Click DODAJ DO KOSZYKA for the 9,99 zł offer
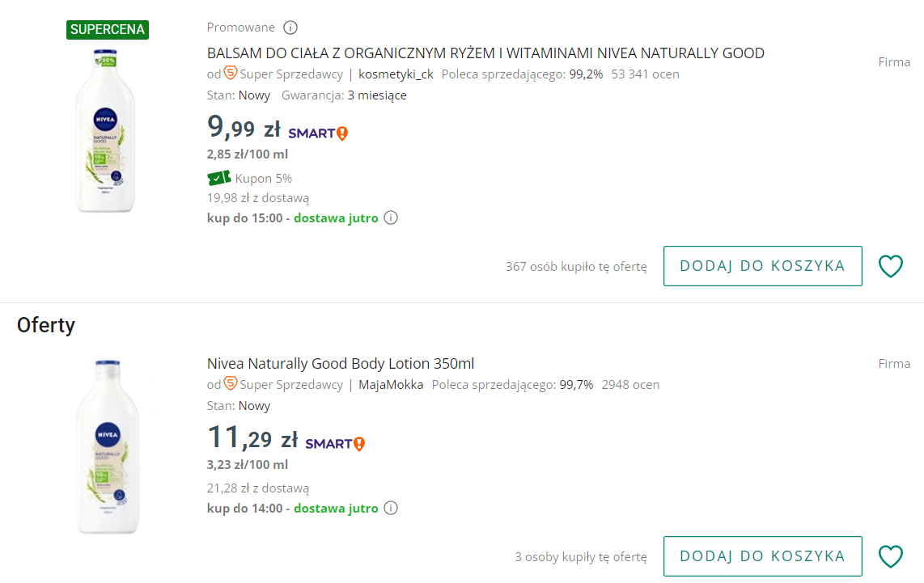Viewport: 924px width, 583px height. 762,265
